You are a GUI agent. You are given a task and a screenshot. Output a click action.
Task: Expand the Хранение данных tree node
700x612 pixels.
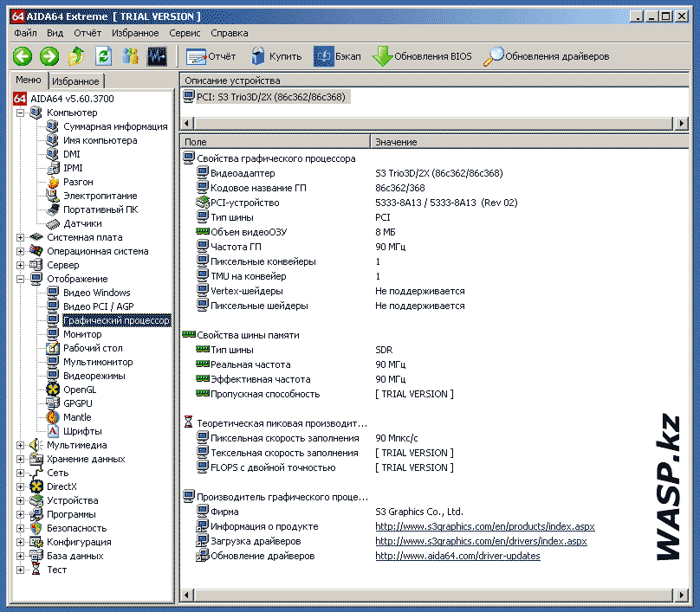20,459
